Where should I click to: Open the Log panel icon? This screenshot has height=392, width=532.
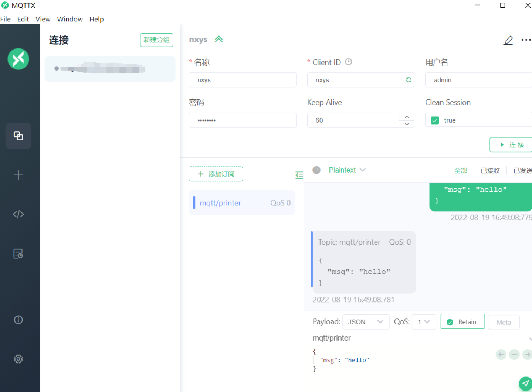tap(18, 253)
